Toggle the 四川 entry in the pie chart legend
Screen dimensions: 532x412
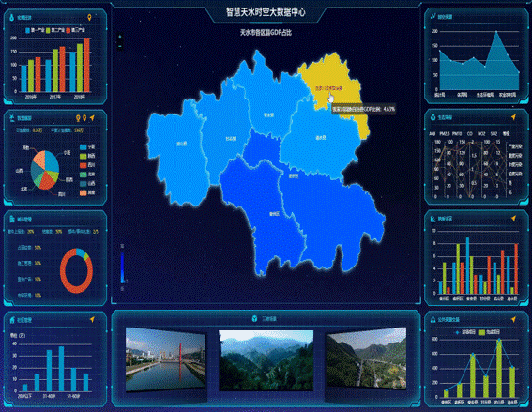click(87, 165)
